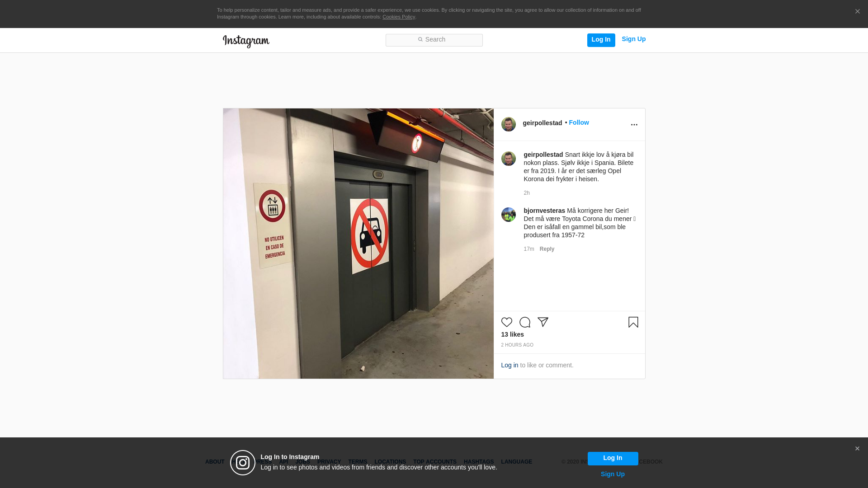Screen dimensions: 868x488
Task: Dismiss the cookie notice banner
Action: click(857, 12)
